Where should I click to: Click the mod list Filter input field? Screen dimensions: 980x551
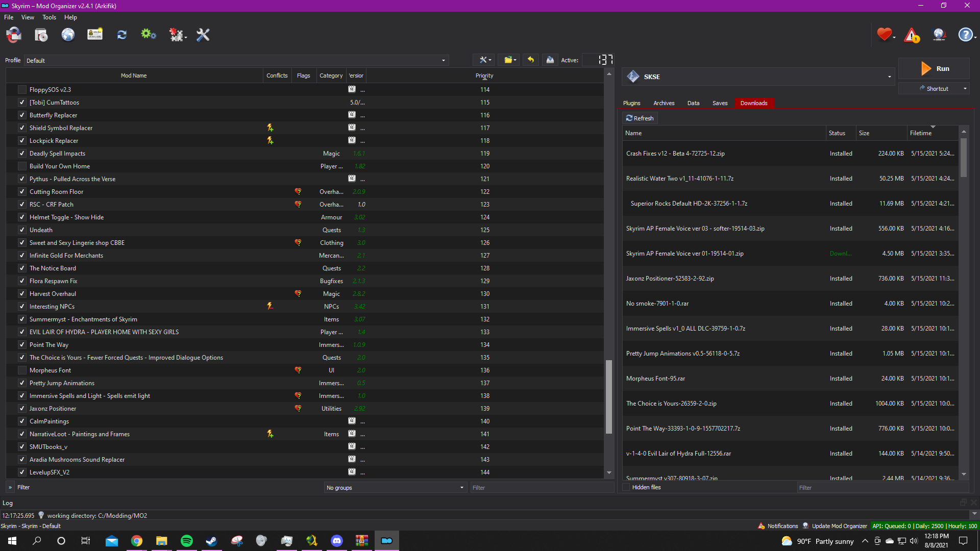tap(541, 488)
